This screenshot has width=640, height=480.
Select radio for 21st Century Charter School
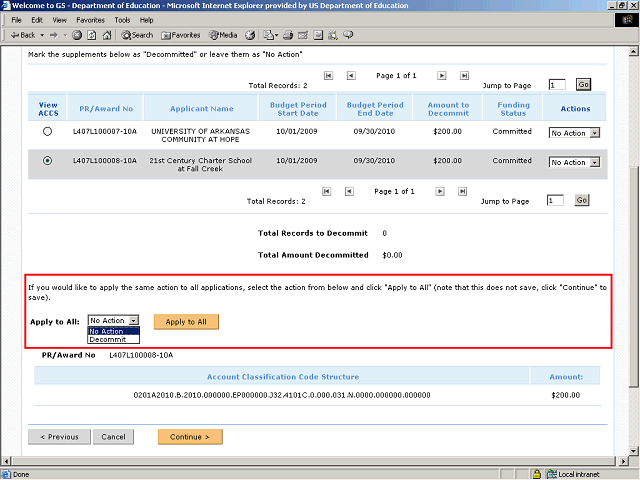pyautogui.click(x=48, y=161)
